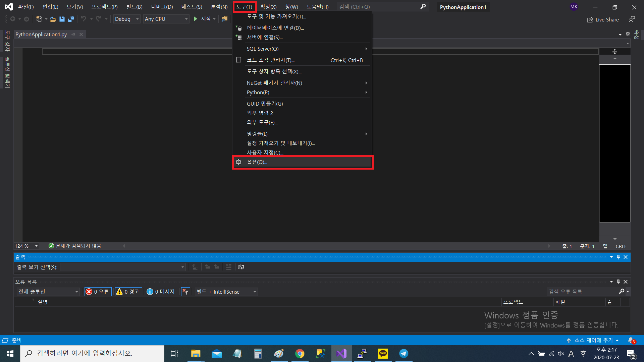Click the notifications bell in status bar
This screenshot has width=644, height=362.
[x=631, y=340]
